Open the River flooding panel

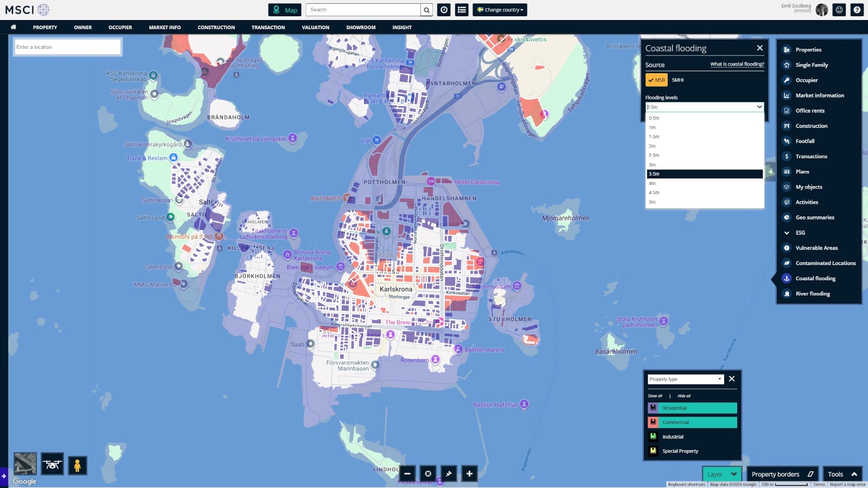pos(812,293)
